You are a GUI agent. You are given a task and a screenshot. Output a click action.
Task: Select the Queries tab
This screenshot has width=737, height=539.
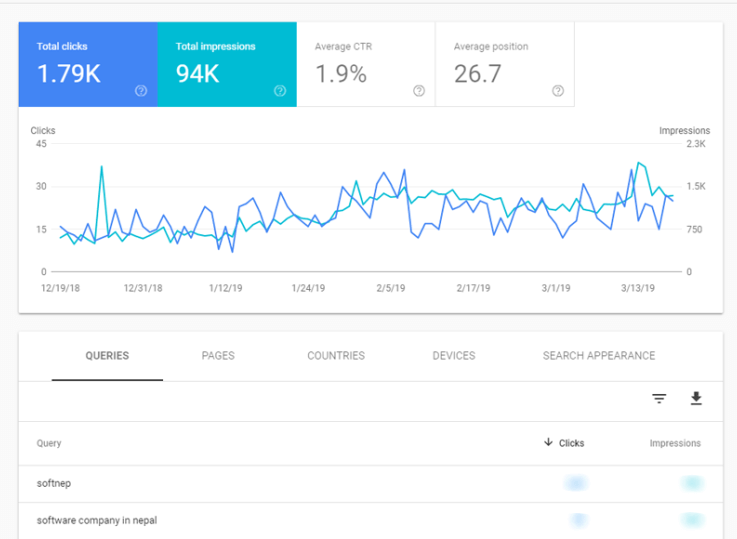click(x=107, y=356)
